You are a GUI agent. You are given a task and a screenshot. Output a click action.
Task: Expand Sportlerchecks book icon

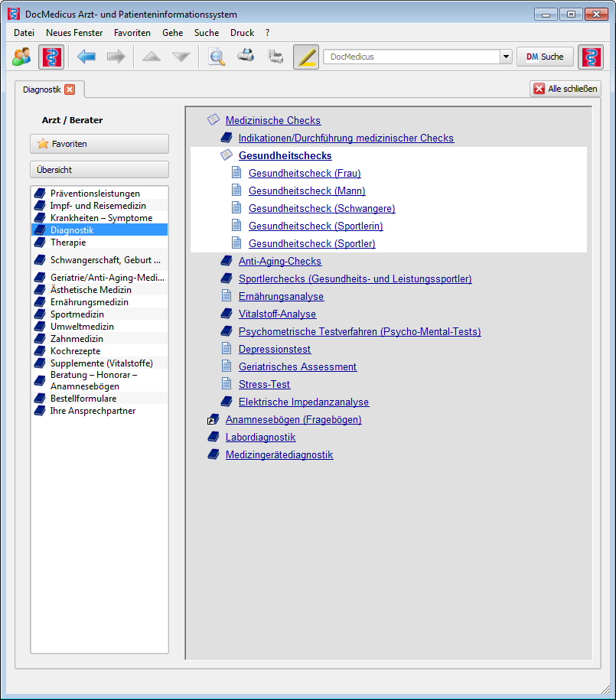click(227, 278)
